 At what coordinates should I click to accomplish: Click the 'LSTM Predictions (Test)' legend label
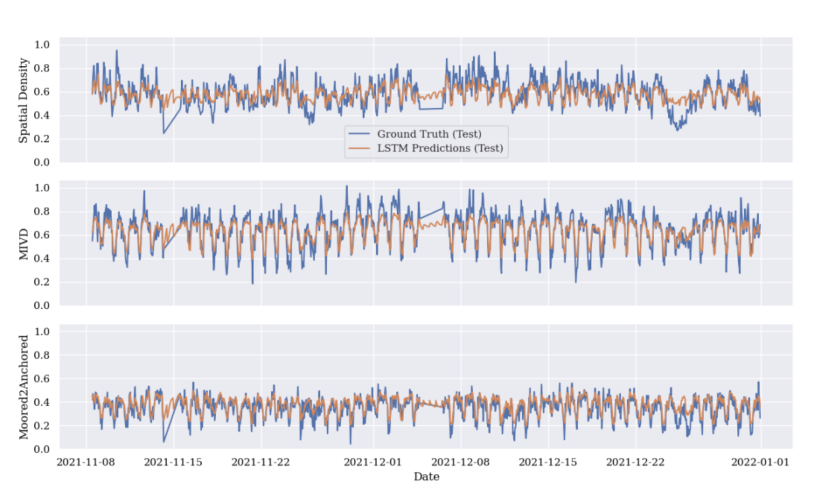440,148
